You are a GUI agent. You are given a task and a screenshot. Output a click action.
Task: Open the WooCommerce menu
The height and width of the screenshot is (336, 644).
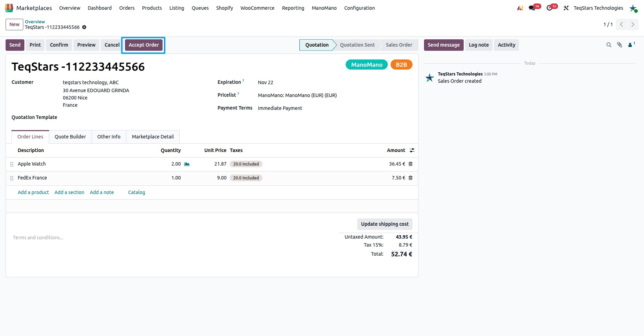[x=257, y=8]
